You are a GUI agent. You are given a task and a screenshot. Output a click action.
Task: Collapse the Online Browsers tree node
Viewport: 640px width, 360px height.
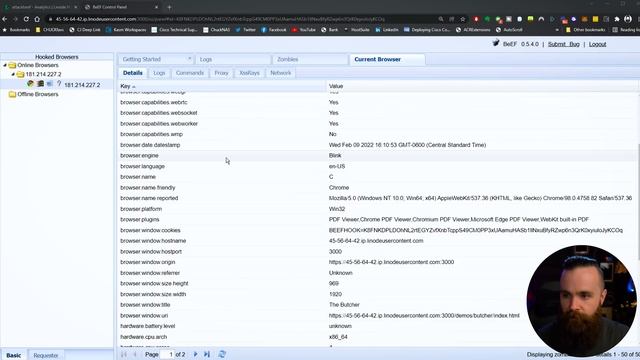click(5, 65)
